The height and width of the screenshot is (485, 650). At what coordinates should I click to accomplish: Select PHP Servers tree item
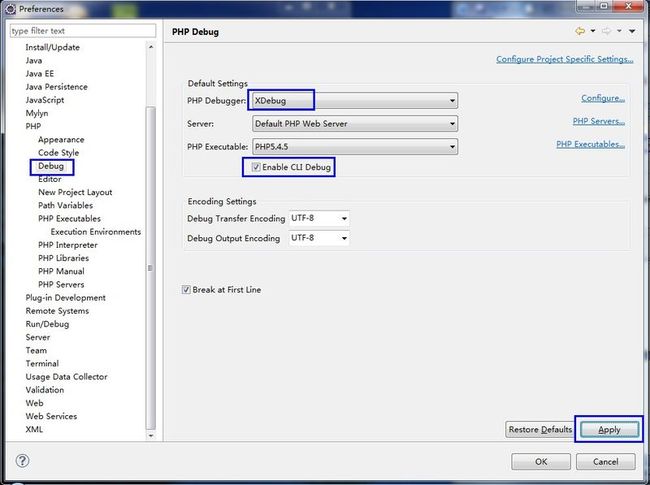[61, 284]
